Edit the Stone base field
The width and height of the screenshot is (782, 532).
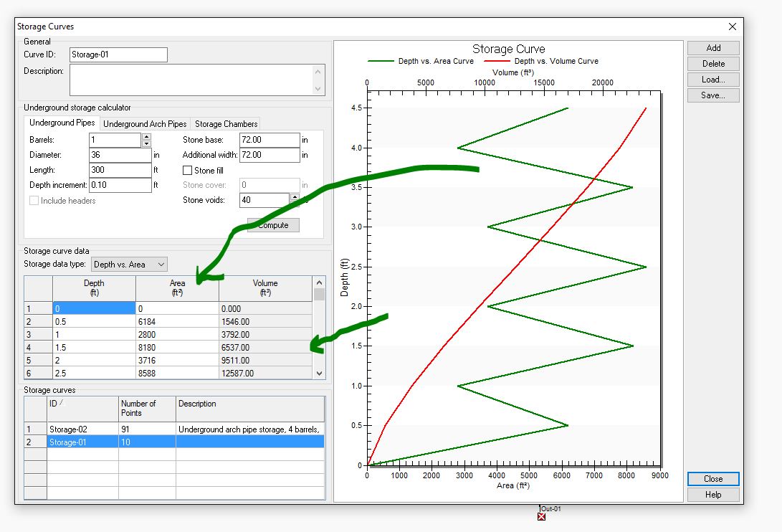(270, 141)
